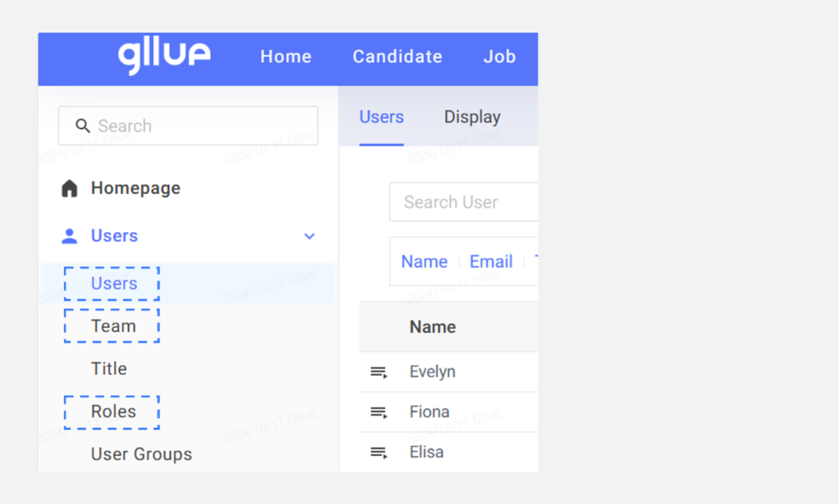Select the Name filter link
The image size is (839, 504).
[425, 261]
